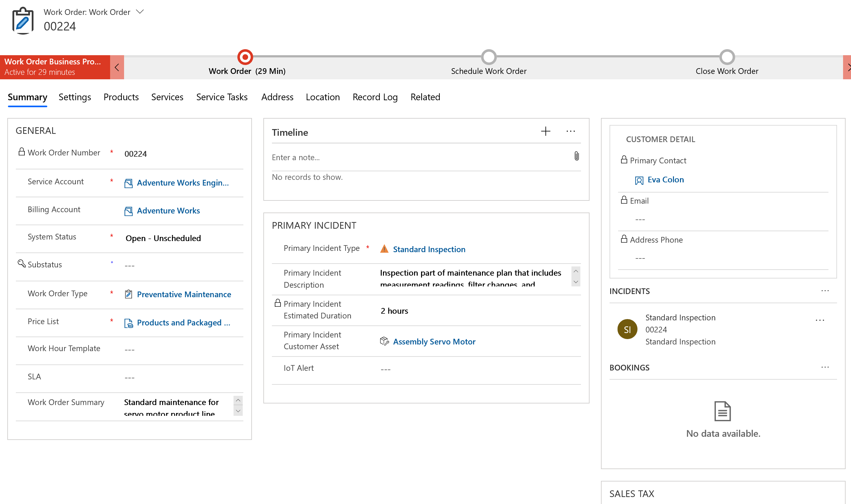Select the Services tab
This screenshot has width=851, height=504.
(167, 97)
